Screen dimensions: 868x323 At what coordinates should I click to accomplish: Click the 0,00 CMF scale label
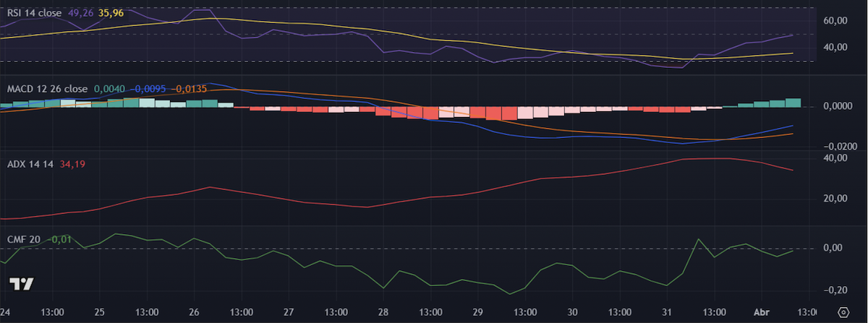[x=832, y=248]
